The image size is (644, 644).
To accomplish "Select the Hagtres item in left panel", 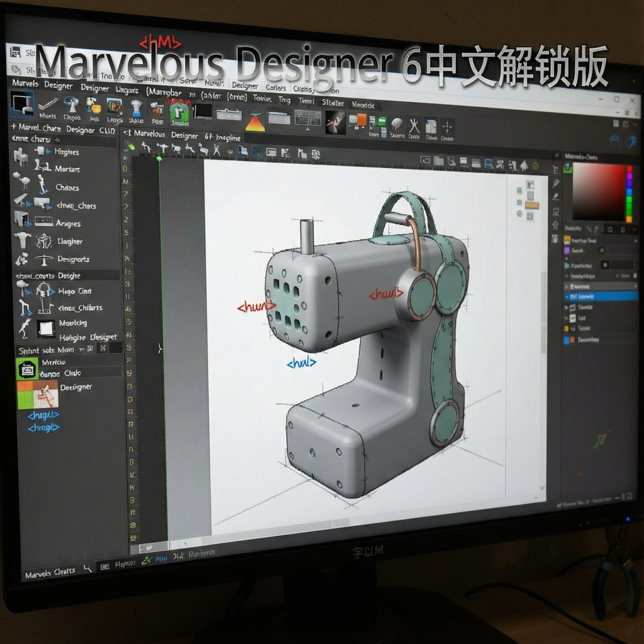I will coord(67,152).
